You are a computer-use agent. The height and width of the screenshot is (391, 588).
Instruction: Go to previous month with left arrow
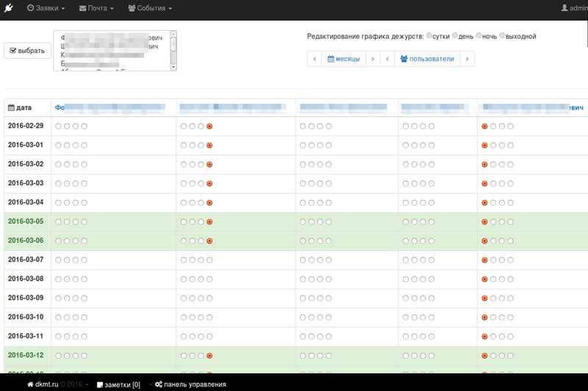pos(315,59)
